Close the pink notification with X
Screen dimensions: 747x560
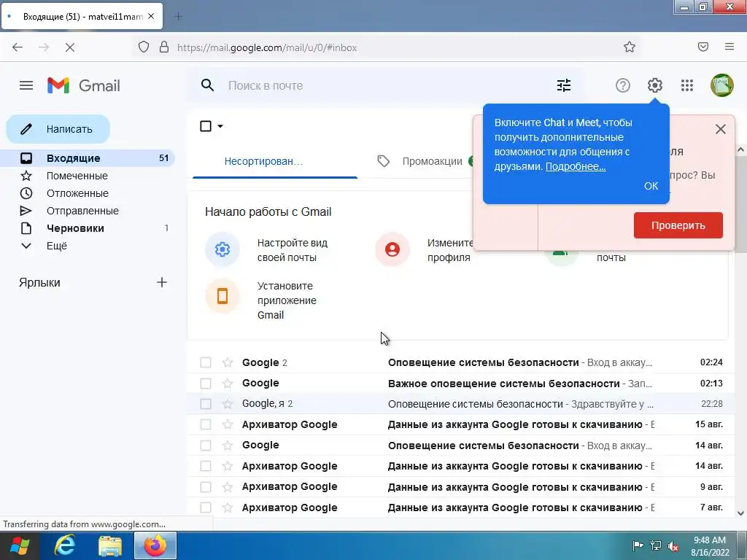pyautogui.click(x=720, y=129)
